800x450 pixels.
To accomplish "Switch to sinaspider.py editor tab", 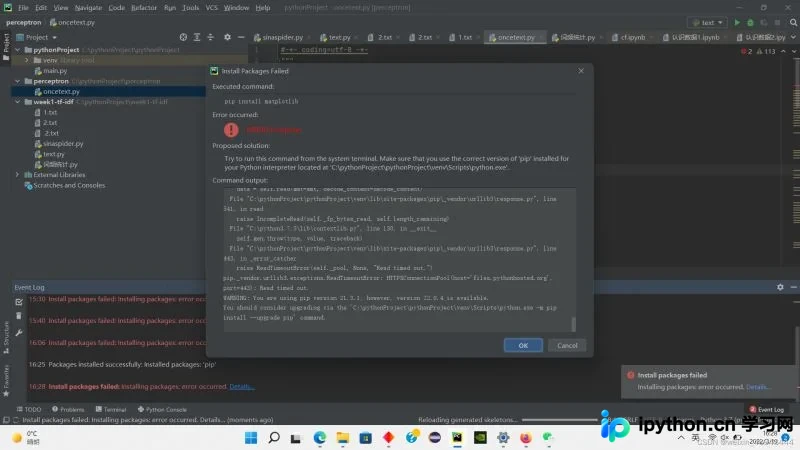I will (x=281, y=37).
